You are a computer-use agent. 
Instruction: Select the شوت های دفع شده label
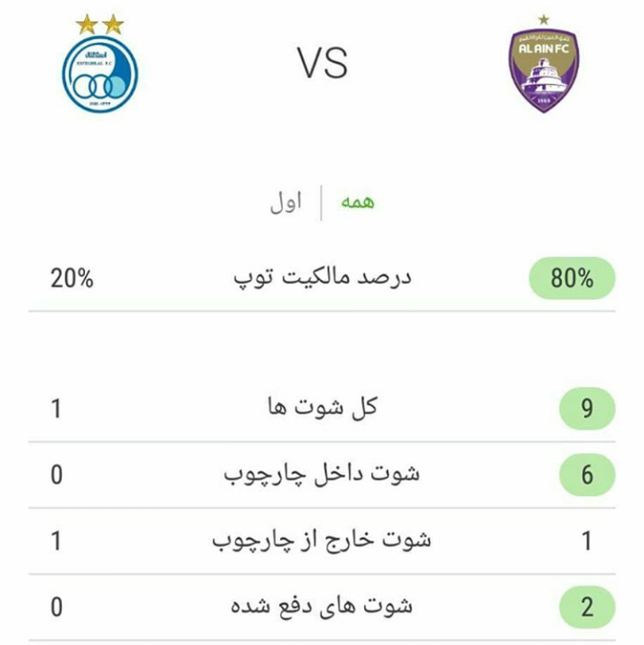(x=322, y=607)
